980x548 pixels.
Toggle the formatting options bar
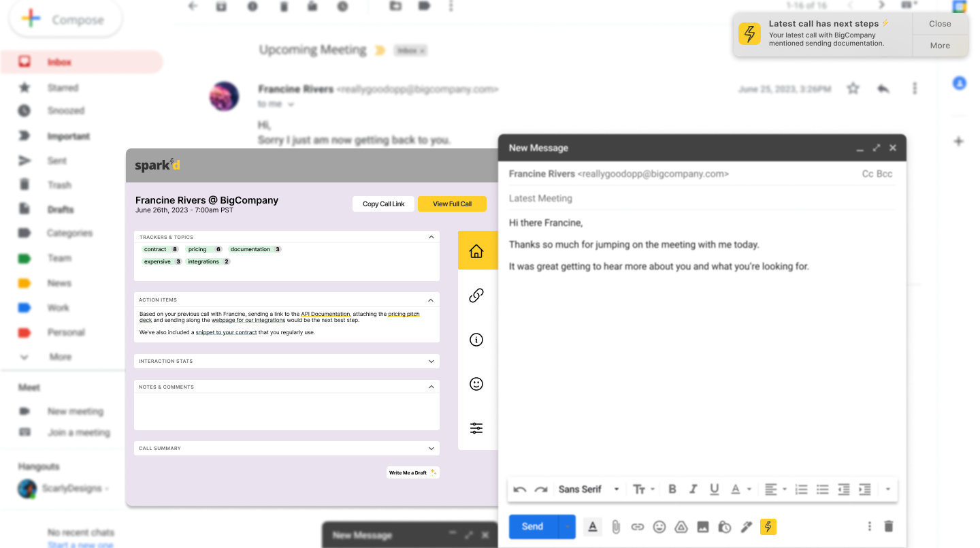tap(593, 526)
